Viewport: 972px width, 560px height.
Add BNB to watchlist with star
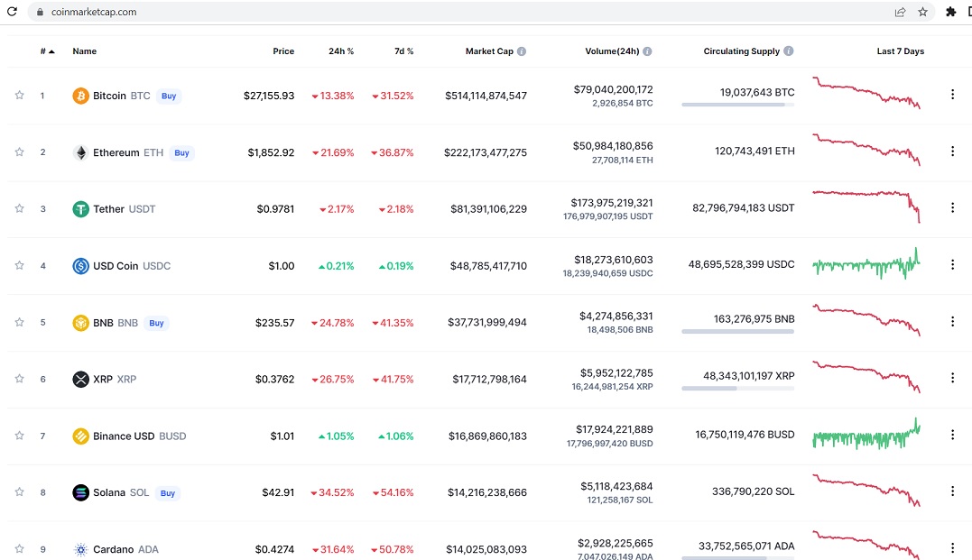(20, 322)
